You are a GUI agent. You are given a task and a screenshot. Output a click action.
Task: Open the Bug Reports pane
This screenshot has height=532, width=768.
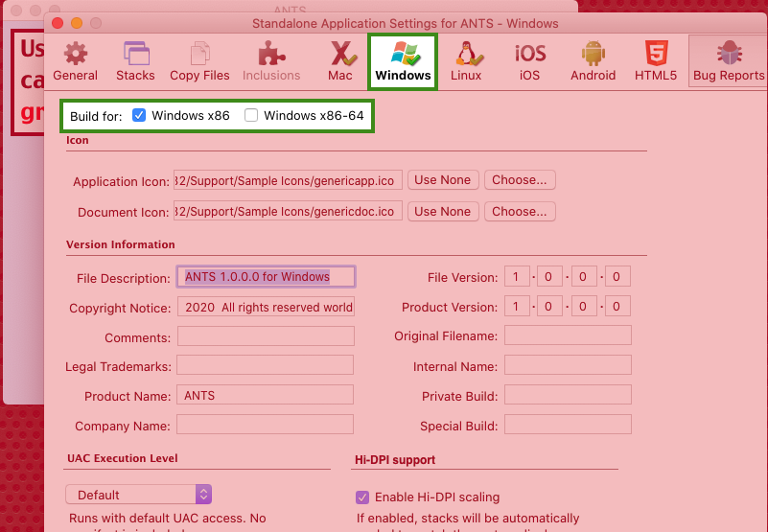(729, 61)
